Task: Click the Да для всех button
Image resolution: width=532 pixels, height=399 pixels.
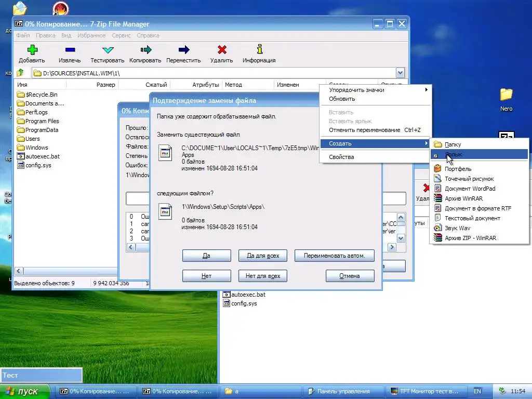Action: click(x=262, y=256)
